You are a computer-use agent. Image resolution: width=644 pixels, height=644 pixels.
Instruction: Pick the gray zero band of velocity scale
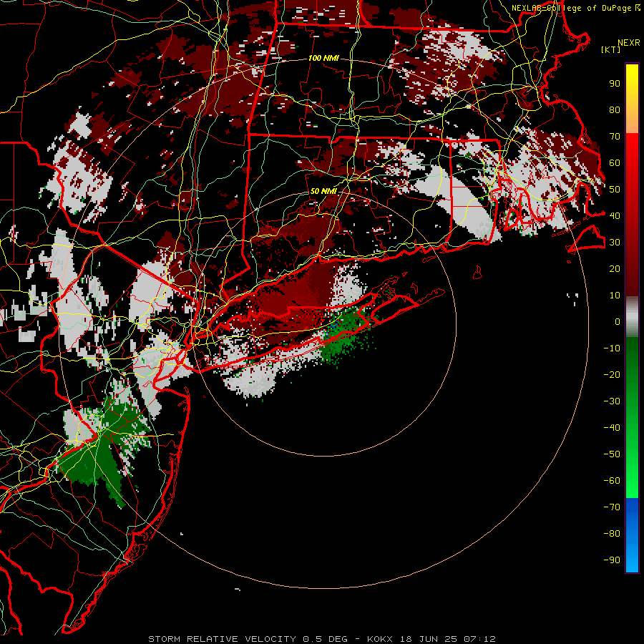tap(632, 317)
